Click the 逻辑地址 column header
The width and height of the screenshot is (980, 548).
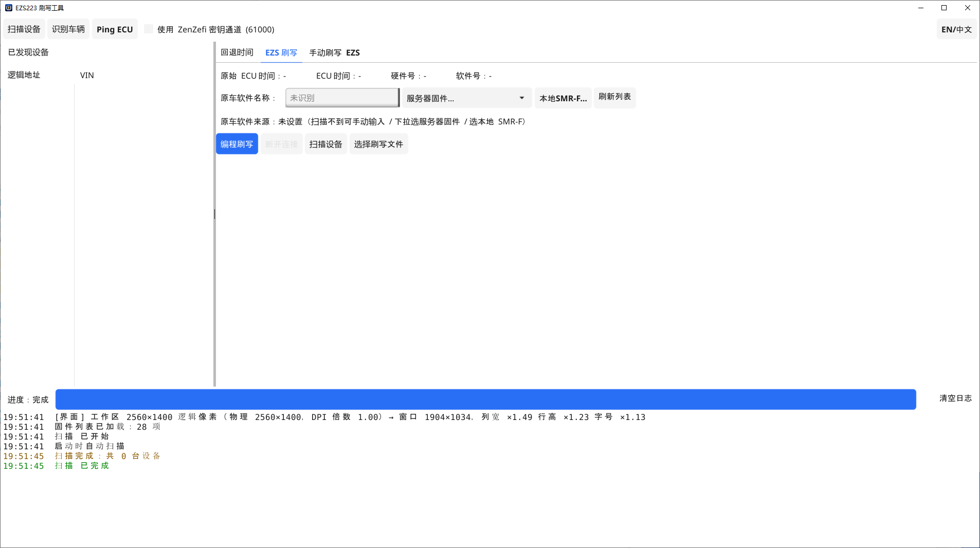pyautogui.click(x=24, y=75)
